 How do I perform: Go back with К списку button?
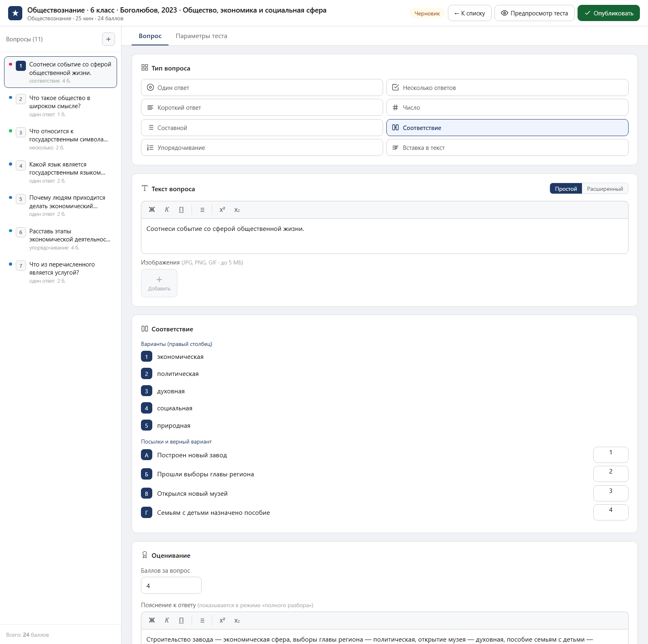pyautogui.click(x=469, y=13)
